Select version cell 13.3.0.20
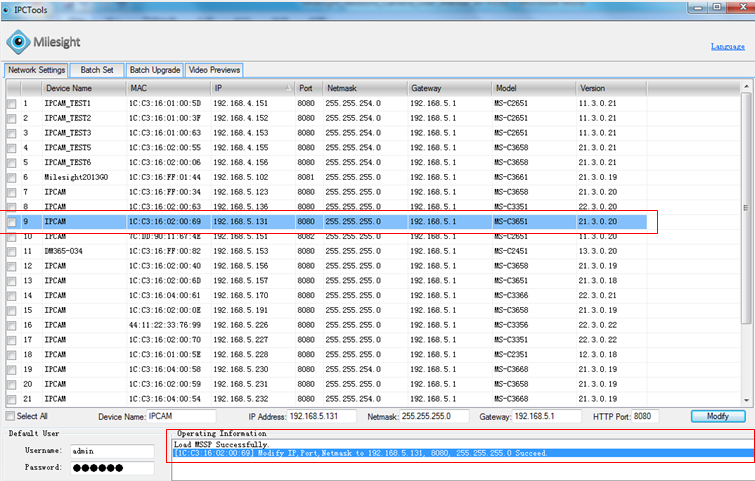The image size is (755, 481). pyautogui.click(x=598, y=251)
